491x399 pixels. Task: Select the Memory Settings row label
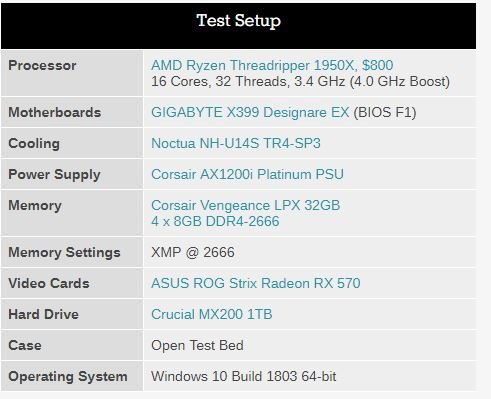(x=64, y=253)
